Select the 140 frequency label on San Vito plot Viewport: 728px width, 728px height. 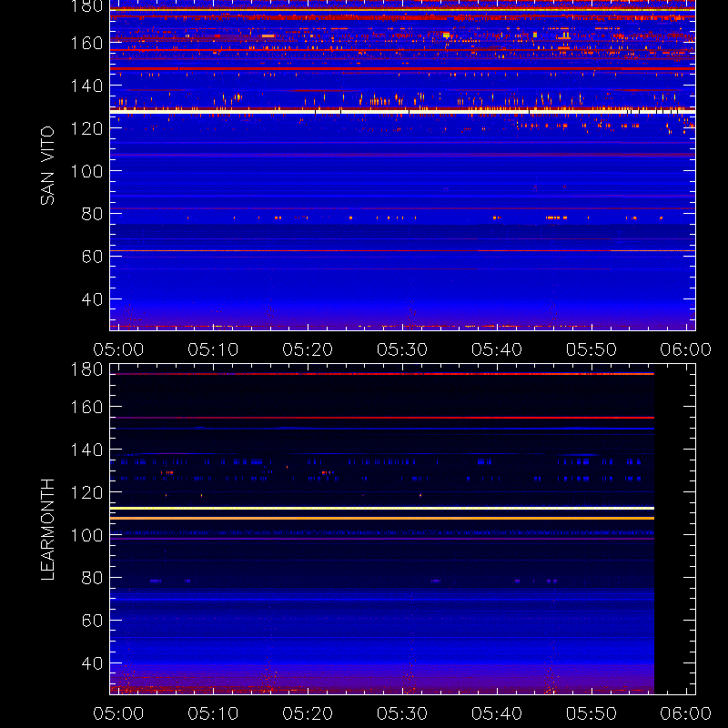pyautogui.click(x=86, y=86)
